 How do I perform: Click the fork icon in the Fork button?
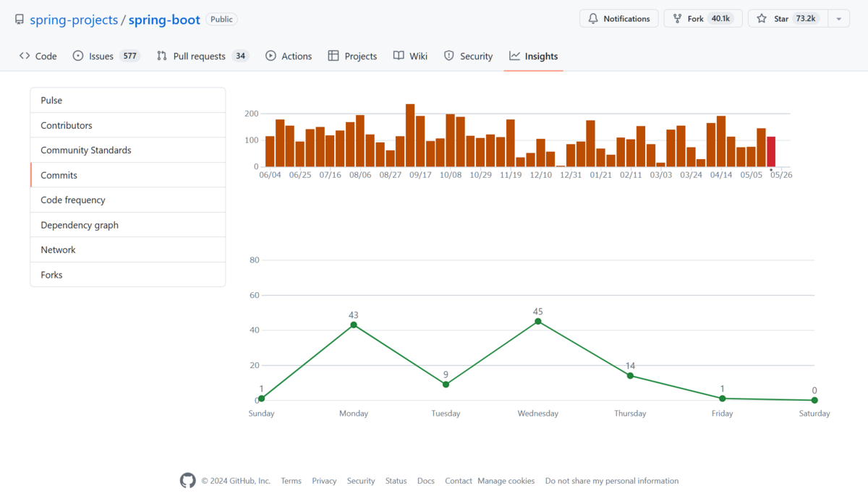point(678,19)
